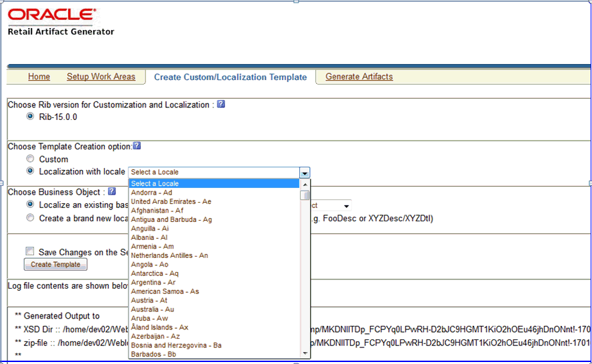Open help icon beside Template Creation option
Viewport: 592px width, 364px height.
click(x=137, y=146)
